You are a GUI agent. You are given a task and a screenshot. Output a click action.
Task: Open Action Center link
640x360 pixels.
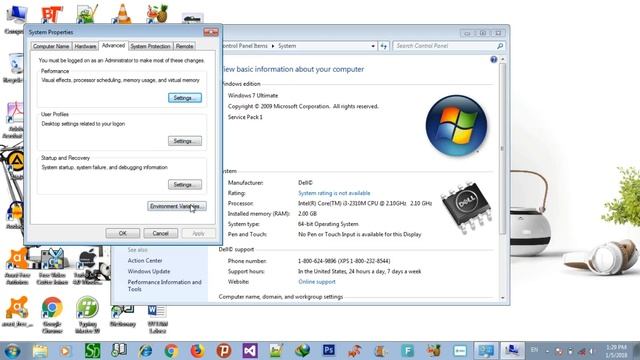[x=145, y=260]
